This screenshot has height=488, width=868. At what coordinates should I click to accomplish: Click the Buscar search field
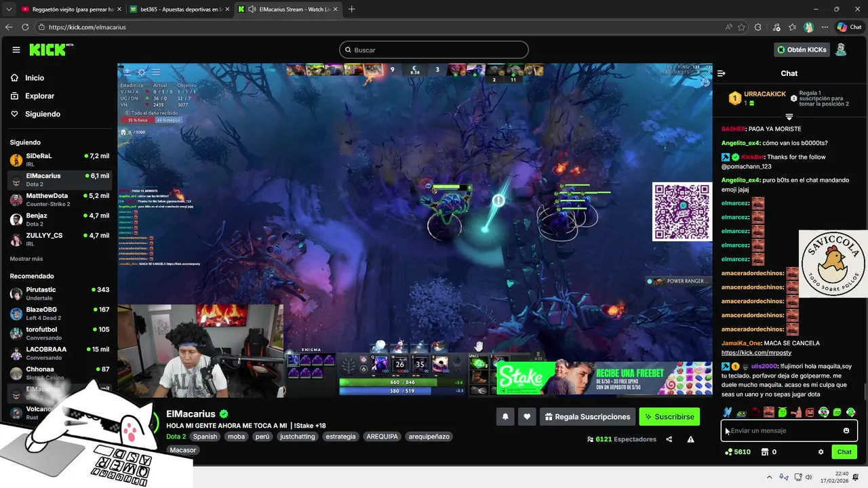click(434, 49)
